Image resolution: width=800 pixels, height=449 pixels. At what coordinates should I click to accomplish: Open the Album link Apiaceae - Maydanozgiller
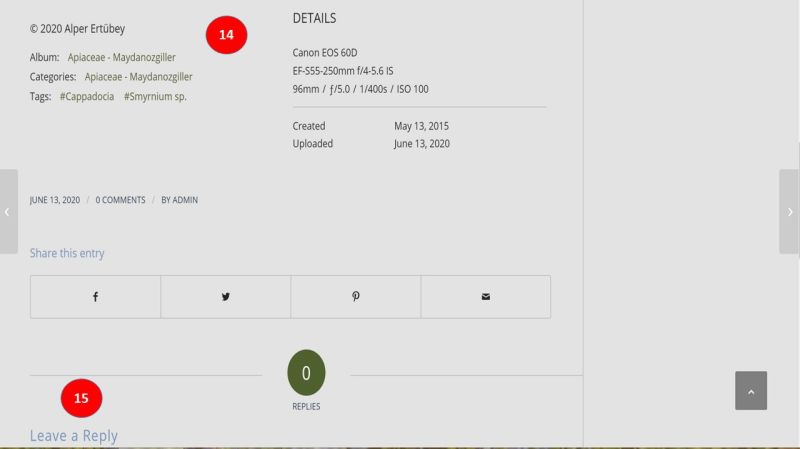pyautogui.click(x=121, y=57)
